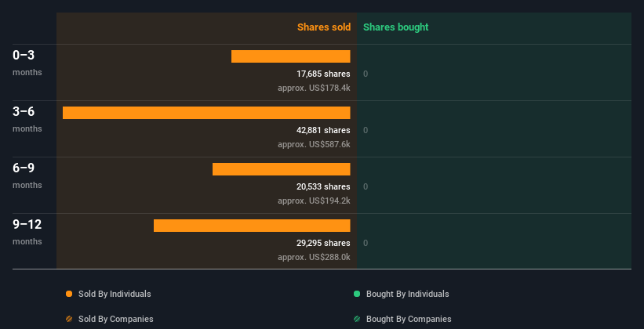Click the striped Bought By Companies legend dot
Screen dimensions: 644x329
point(357,319)
